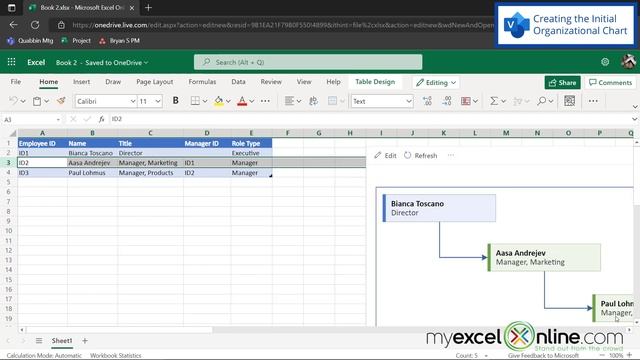Select the Aasa Andrejev chart box
640x360 pixels.
pos(544,258)
